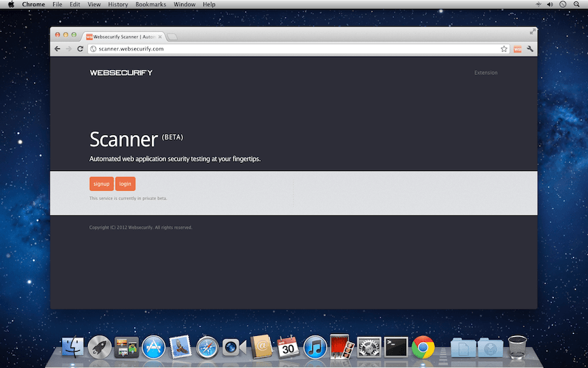Screen dimensions: 588x368
Task: Open FaceTime camera icon in Dock
Action: [x=234, y=348]
